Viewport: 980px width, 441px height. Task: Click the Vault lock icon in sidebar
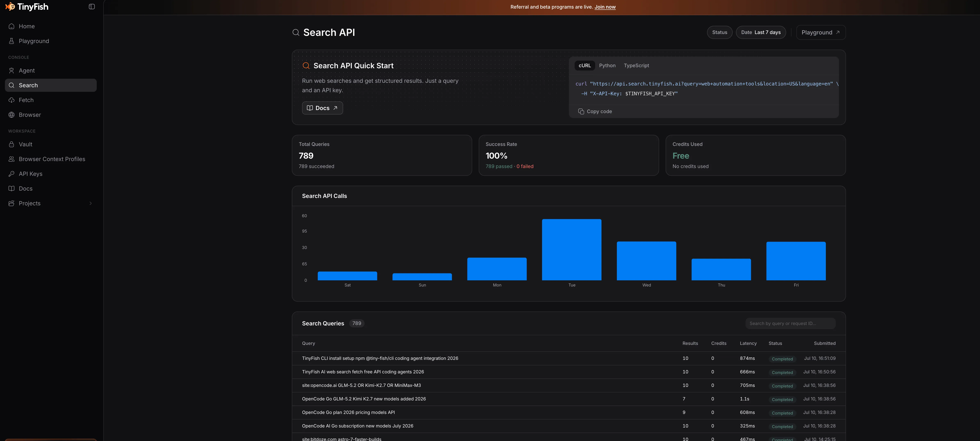(x=11, y=144)
